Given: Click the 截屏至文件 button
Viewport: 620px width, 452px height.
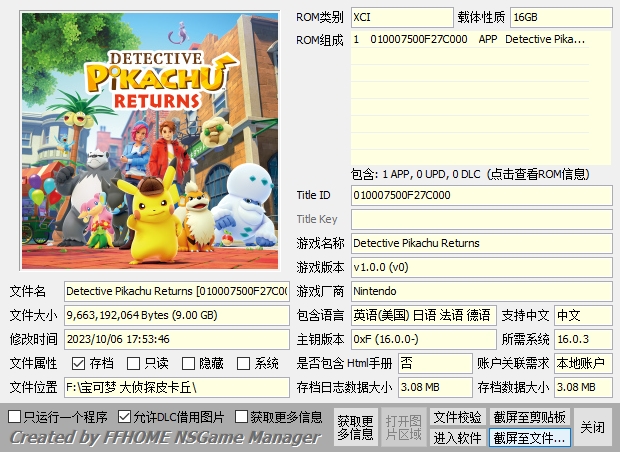Looking at the screenshot, I should pyautogui.click(x=530, y=437).
